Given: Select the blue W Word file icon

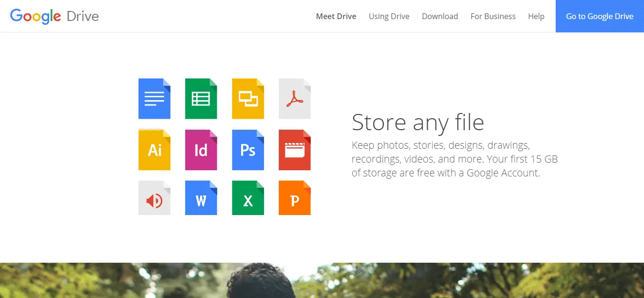Looking at the screenshot, I should pos(201,198).
